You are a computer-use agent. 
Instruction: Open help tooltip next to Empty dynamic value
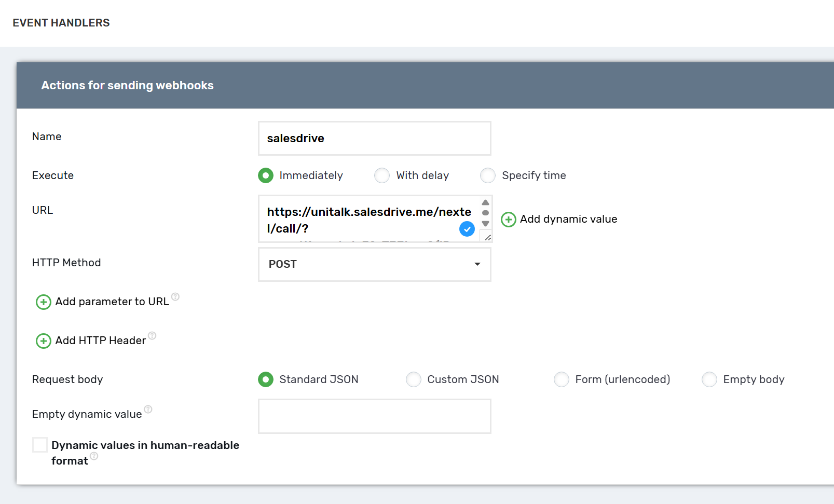click(x=148, y=410)
